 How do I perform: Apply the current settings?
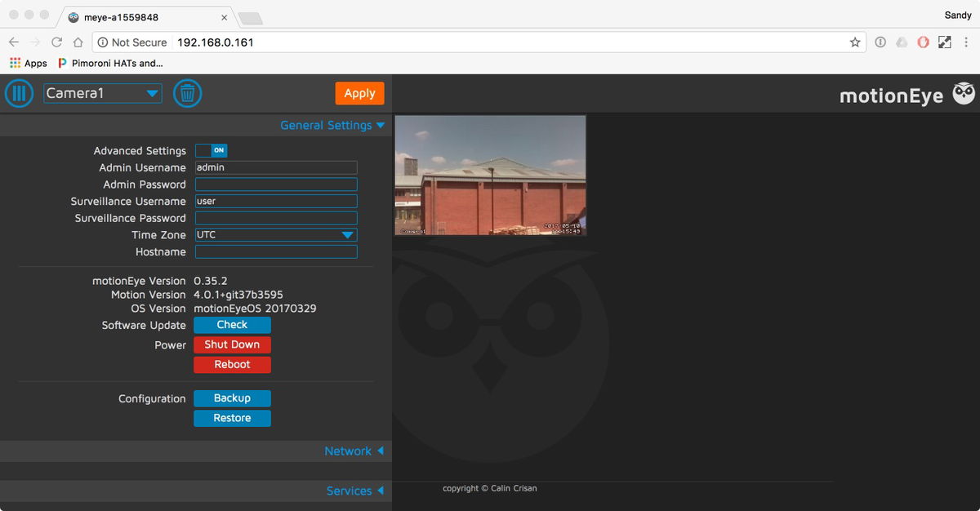359,93
